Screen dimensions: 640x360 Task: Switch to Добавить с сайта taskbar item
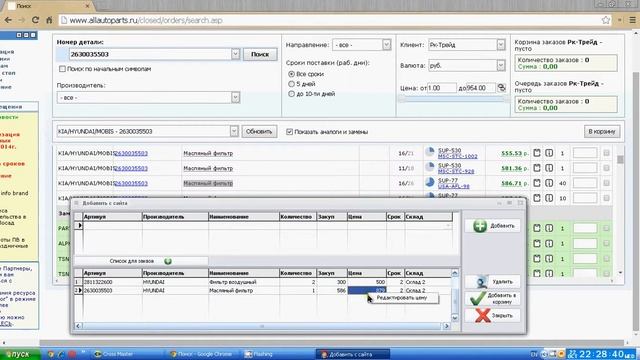pos(353,354)
